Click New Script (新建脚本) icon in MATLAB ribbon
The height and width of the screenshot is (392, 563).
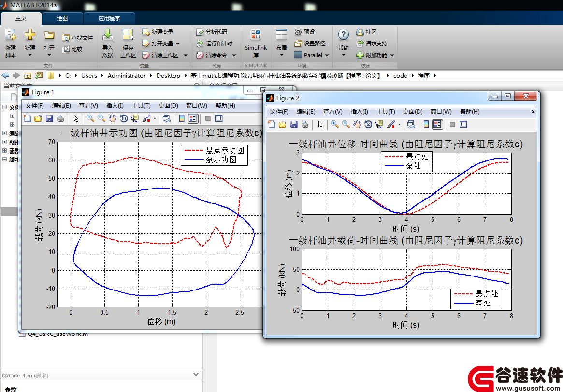point(11,35)
